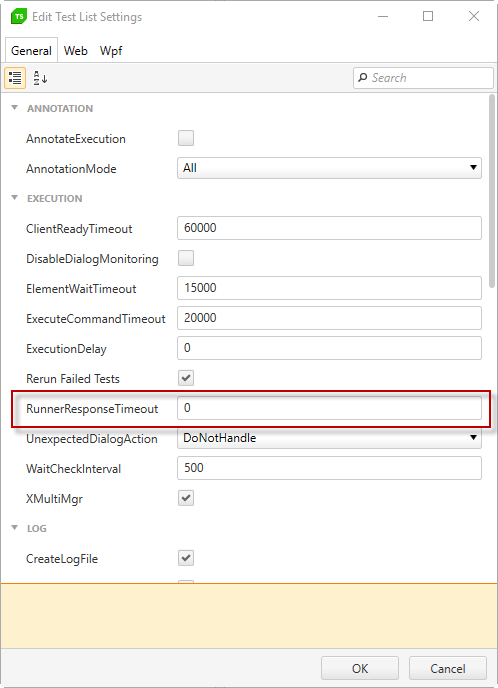Collapse the ANNOTATION section
The height and width of the screenshot is (688, 498).
point(14,108)
